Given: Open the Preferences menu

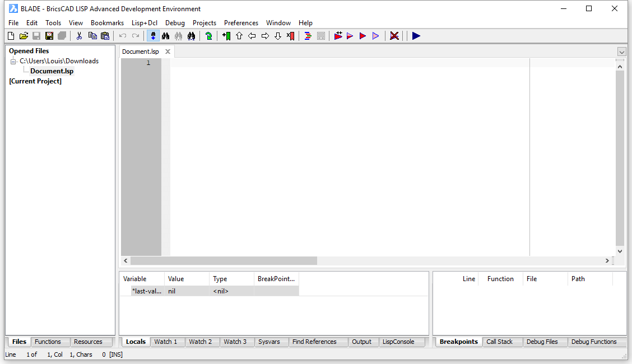Looking at the screenshot, I should (241, 23).
